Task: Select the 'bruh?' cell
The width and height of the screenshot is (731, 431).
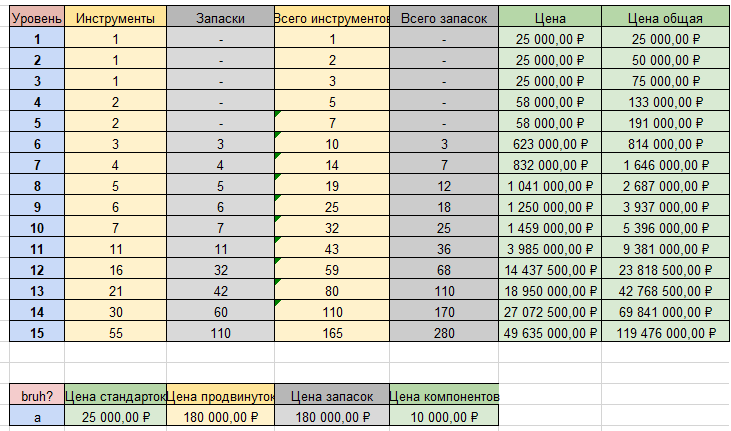Action: click(37, 396)
